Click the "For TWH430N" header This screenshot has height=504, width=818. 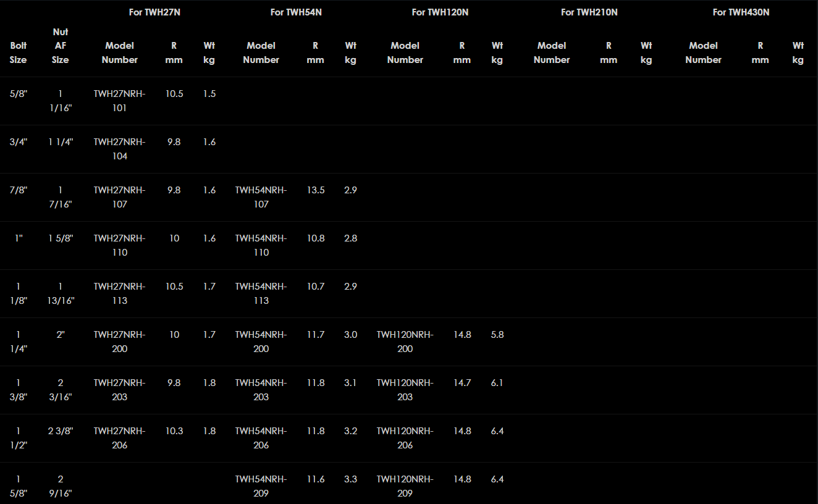[741, 12]
